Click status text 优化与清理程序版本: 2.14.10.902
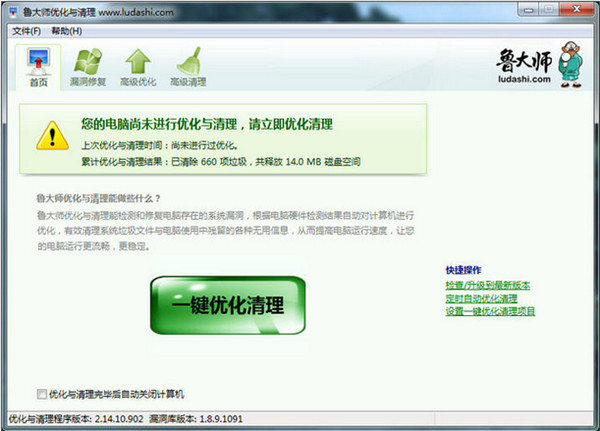 pyautogui.click(x=76, y=419)
